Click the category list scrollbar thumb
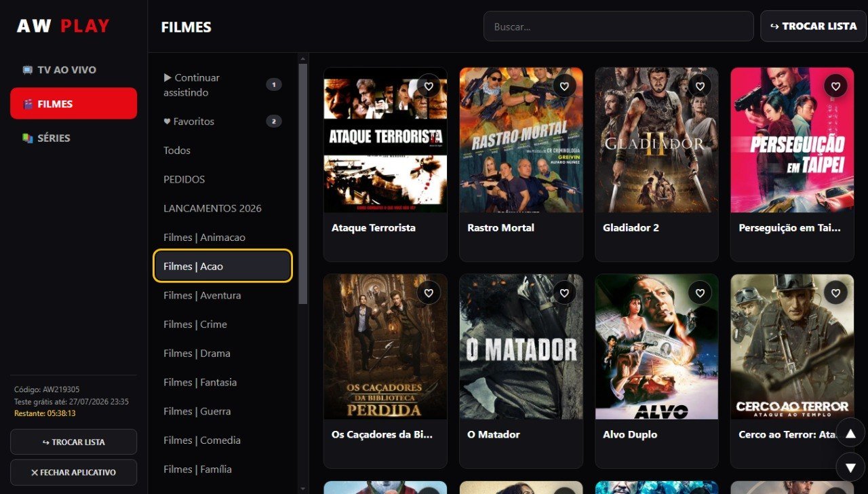The width and height of the screenshot is (868, 494). tap(303, 183)
